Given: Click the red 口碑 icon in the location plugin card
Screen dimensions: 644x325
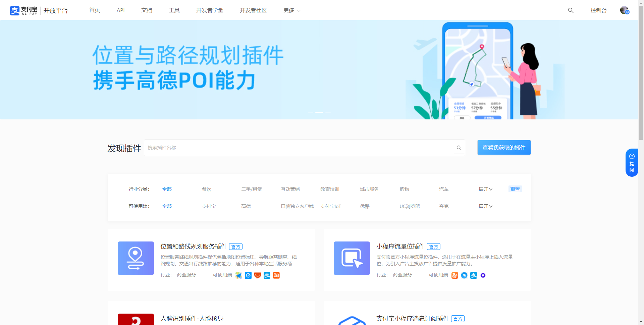Looking at the screenshot, I should (258, 275).
